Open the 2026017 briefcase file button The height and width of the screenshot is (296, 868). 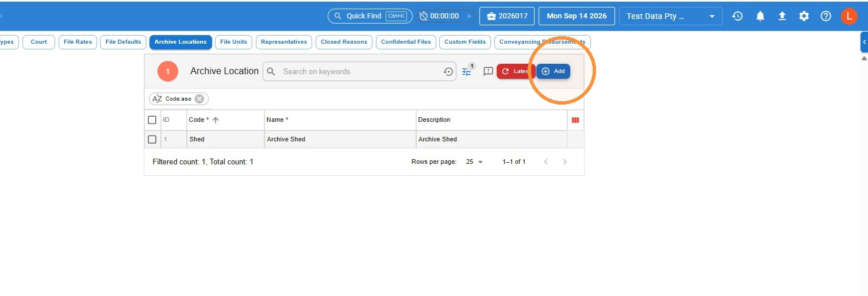click(x=507, y=16)
